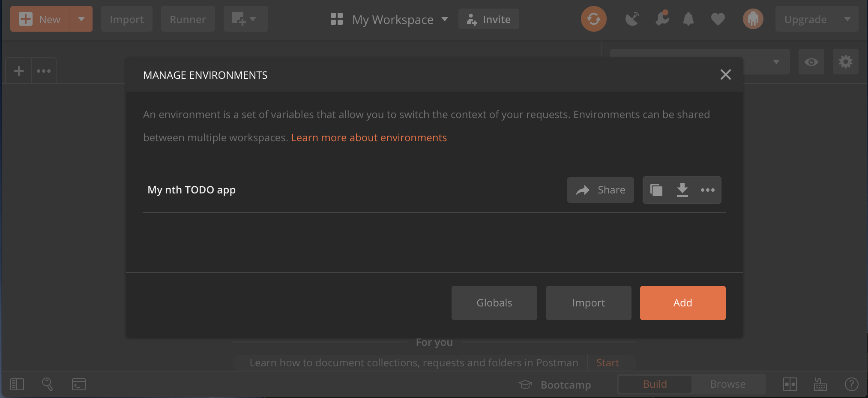Open Bootcamp from the status bar

pos(555,385)
